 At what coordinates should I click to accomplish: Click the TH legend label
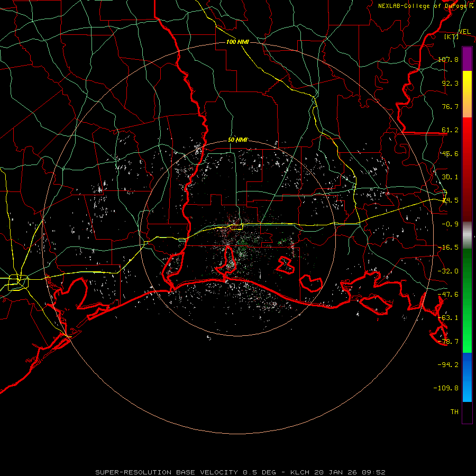pyautogui.click(x=454, y=412)
